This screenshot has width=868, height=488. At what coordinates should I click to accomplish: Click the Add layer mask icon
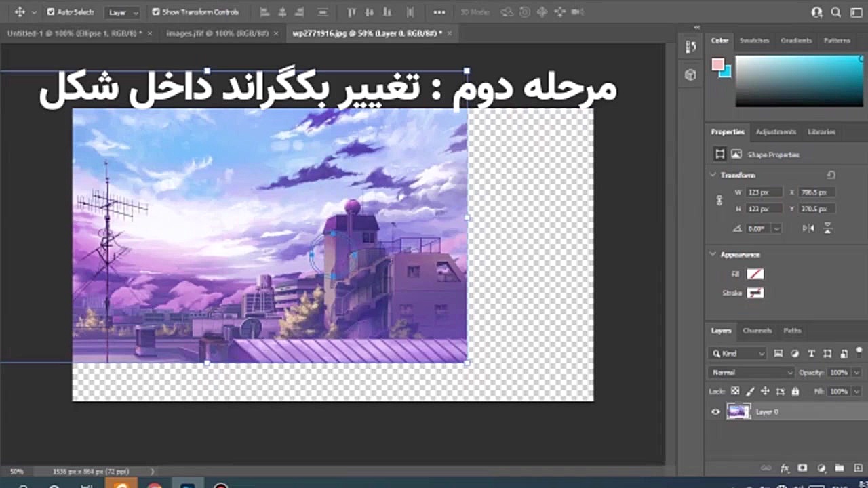tap(803, 468)
